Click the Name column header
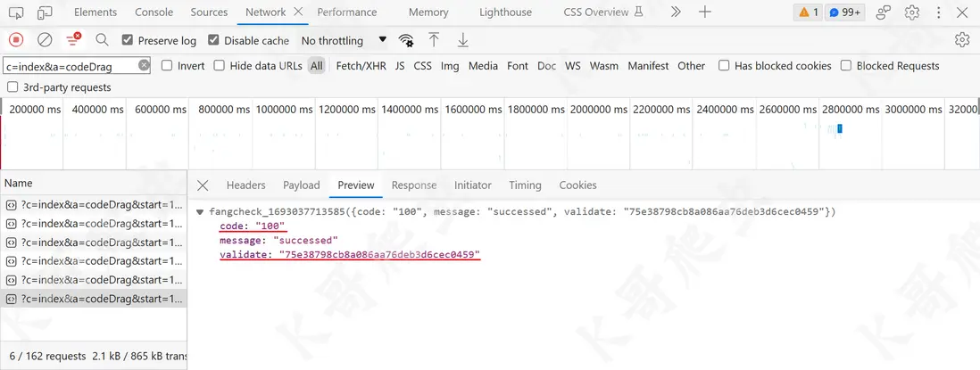The width and height of the screenshot is (980, 370). pyautogui.click(x=94, y=184)
